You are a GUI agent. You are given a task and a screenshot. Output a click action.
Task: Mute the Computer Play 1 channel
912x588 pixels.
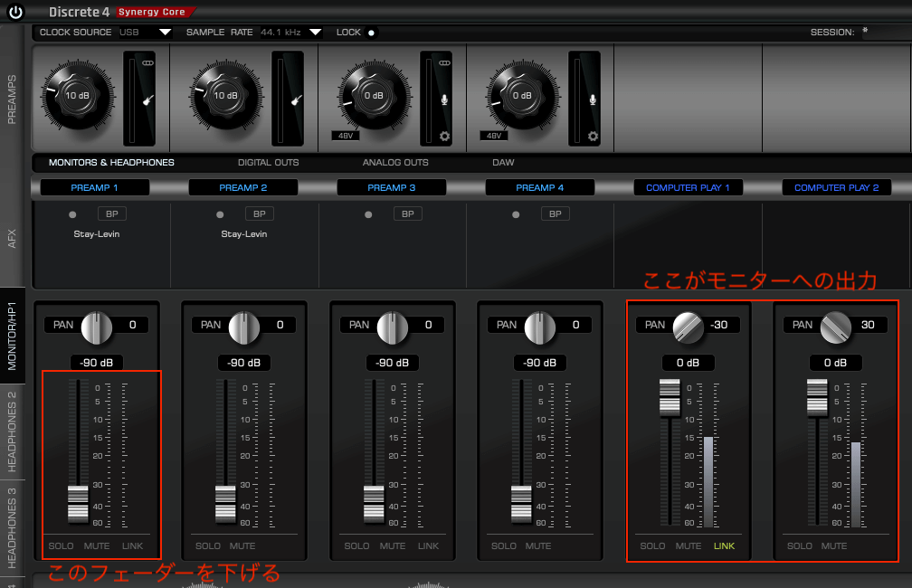[x=689, y=546]
